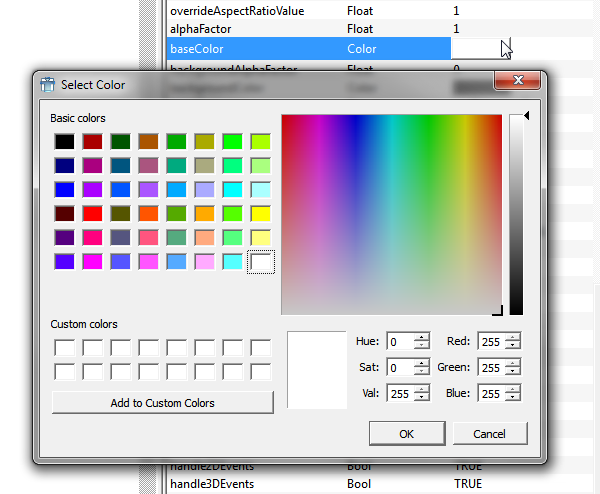Click inside the Hue input field
600x494 pixels.
pos(399,341)
